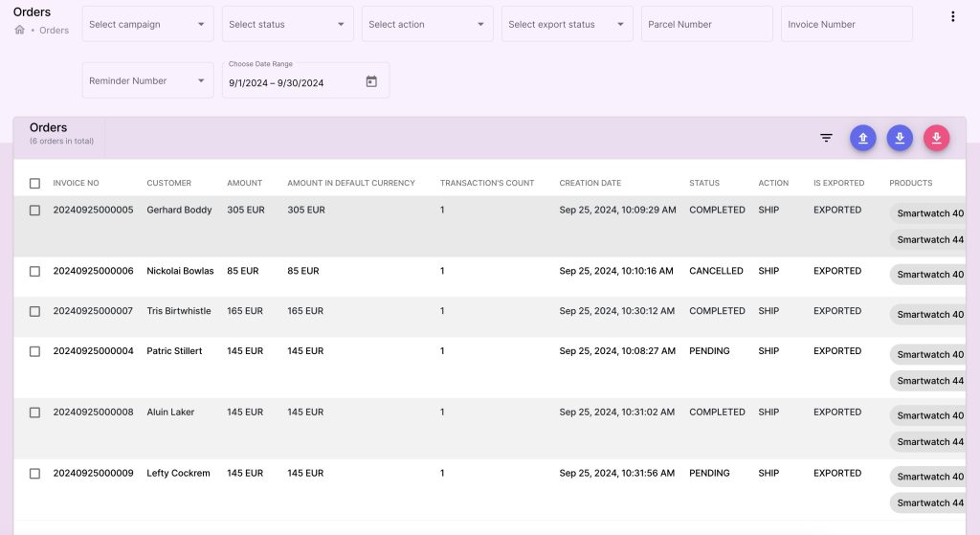This screenshot has height=535, width=980.
Task: Open the Select export status dropdown
Action: click(x=567, y=24)
